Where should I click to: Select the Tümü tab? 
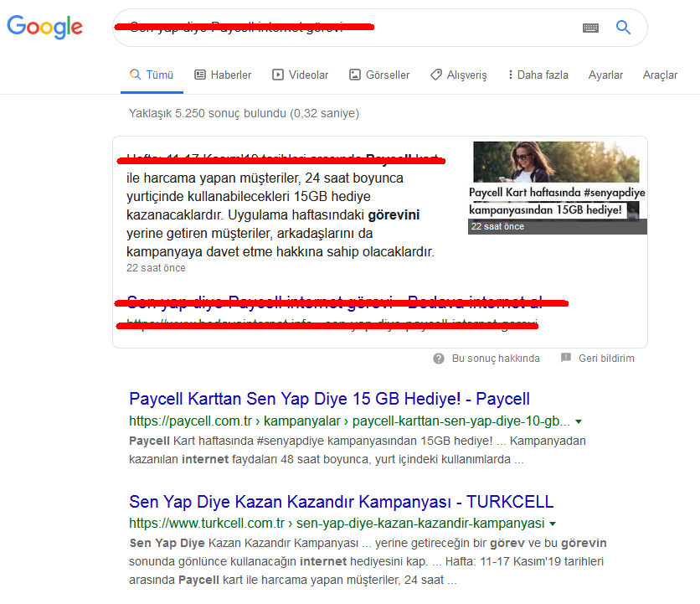(x=152, y=75)
